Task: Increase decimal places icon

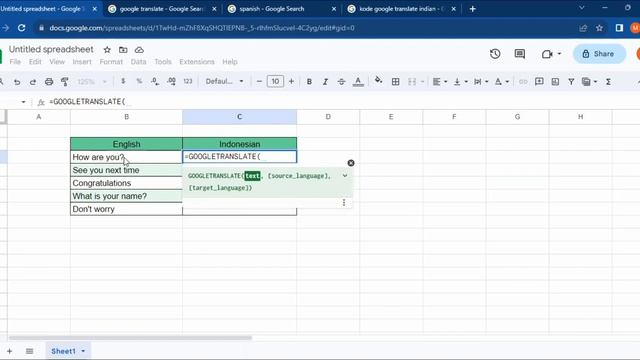Action: pyautogui.click(x=171, y=81)
